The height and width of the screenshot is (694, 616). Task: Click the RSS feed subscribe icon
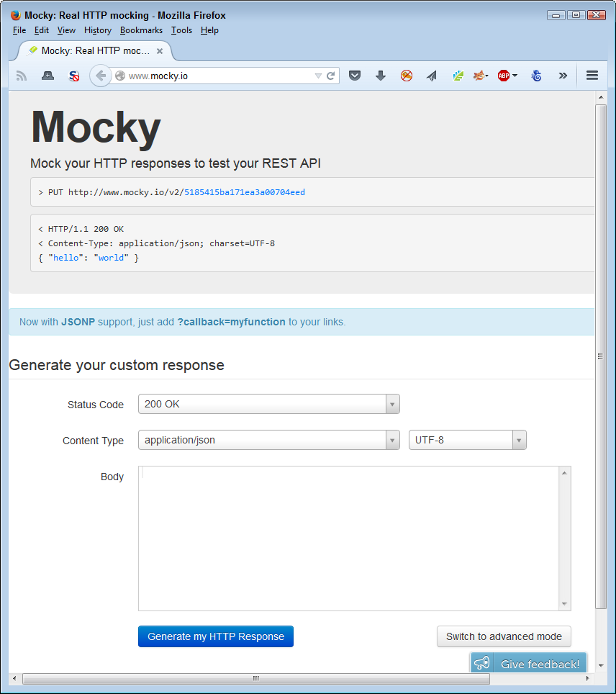click(x=21, y=76)
